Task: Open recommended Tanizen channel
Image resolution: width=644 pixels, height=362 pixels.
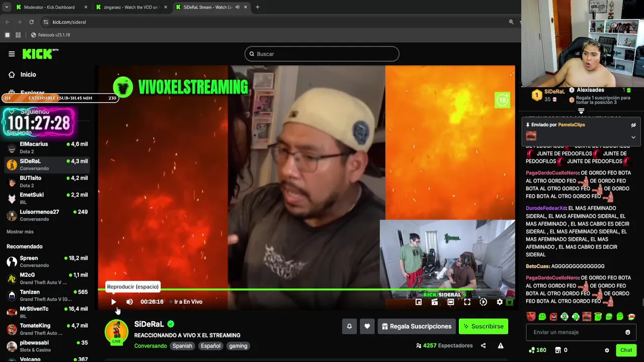Action: click(x=47, y=295)
